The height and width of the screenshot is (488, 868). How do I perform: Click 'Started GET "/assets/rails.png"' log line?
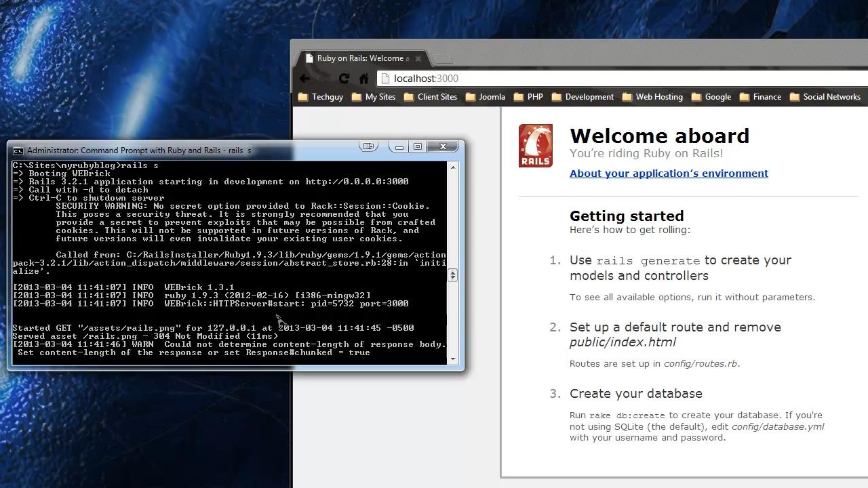tap(213, 328)
